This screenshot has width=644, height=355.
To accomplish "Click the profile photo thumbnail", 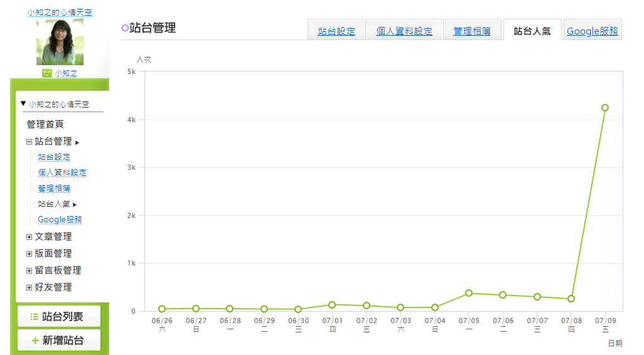I will coord(60,41).
